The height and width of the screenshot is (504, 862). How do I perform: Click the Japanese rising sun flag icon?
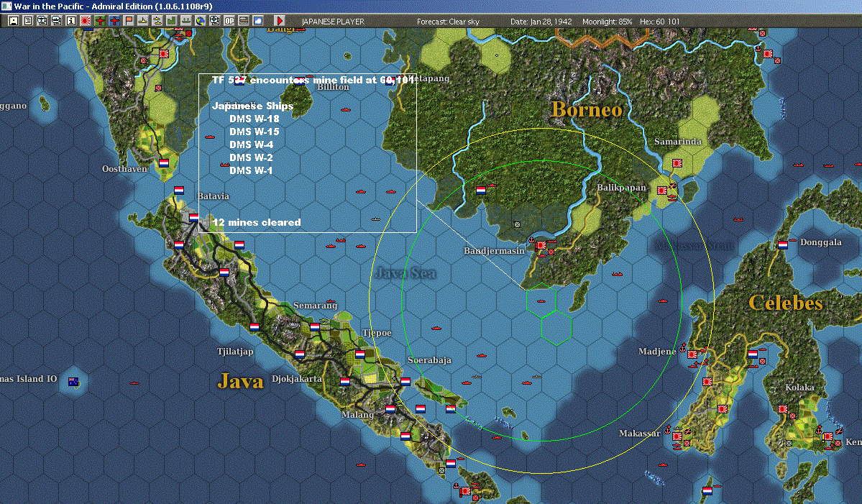86,21
